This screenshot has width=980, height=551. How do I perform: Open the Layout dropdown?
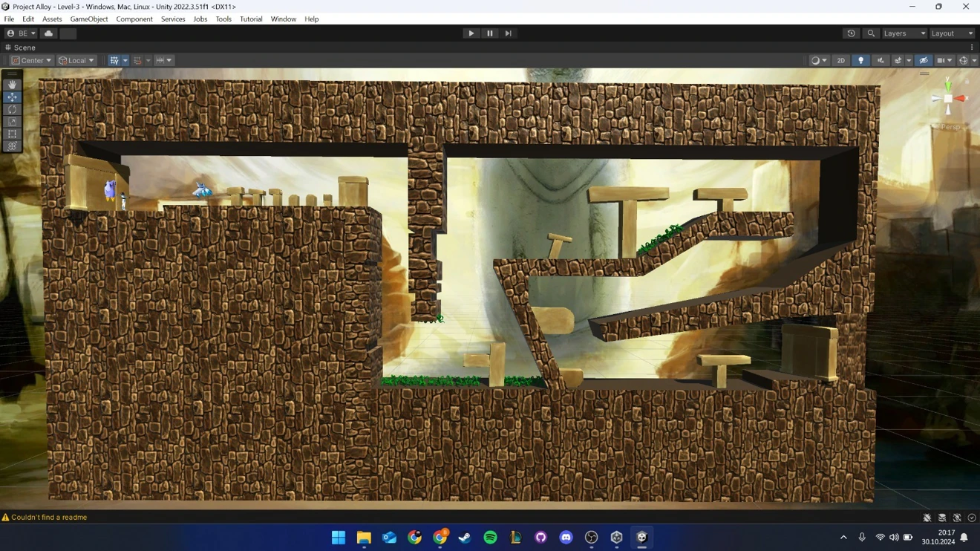(x=951, y=33)
